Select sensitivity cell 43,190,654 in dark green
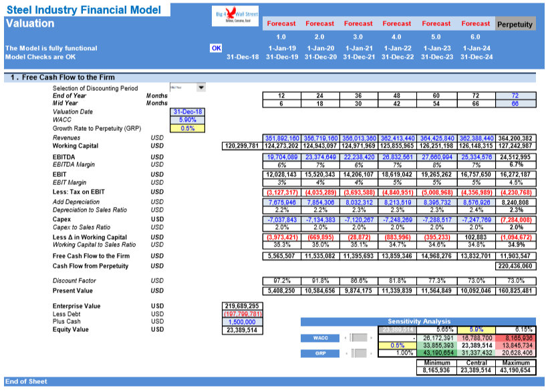Viewport: 554px width, 392px height. pos(438,353)
